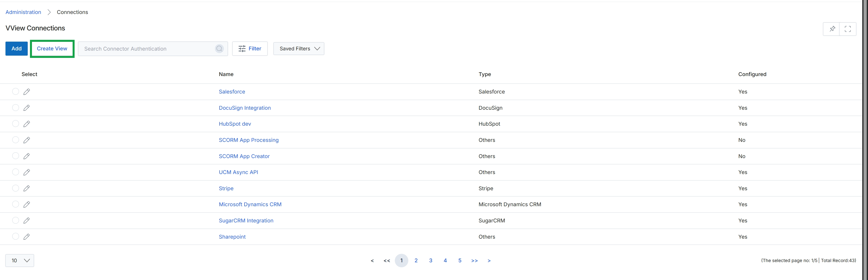Click the 'SugarCRM' type cell
868x280 pixels.
[492, 220]
